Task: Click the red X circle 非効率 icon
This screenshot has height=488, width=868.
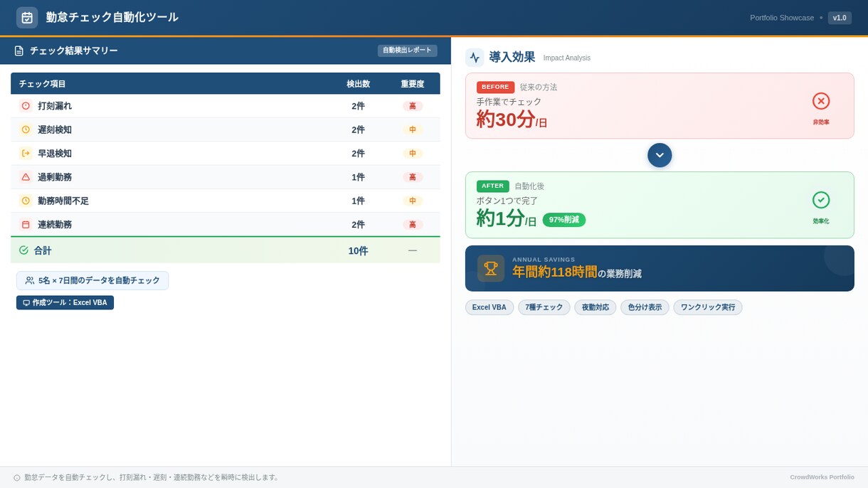Action: 821,101
